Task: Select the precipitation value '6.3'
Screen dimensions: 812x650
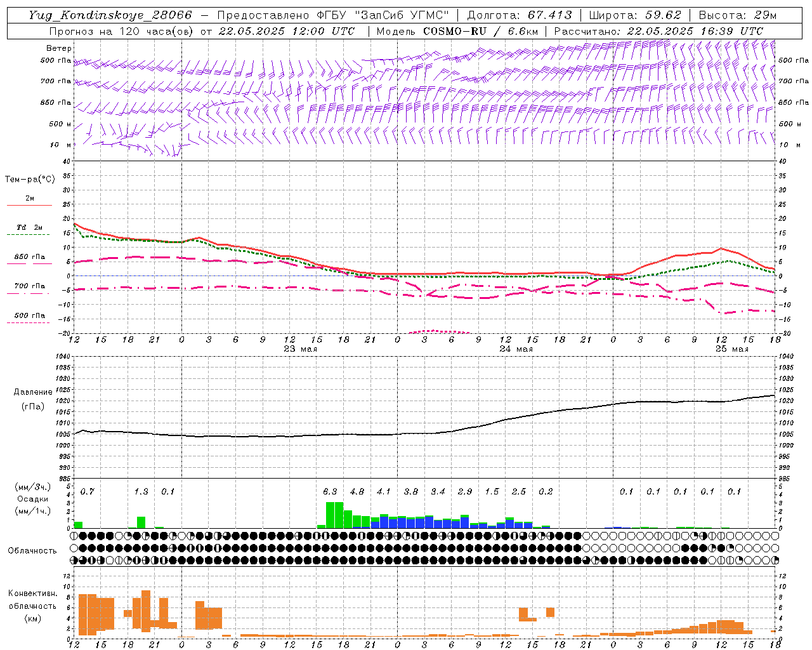Action: [330, 491]
